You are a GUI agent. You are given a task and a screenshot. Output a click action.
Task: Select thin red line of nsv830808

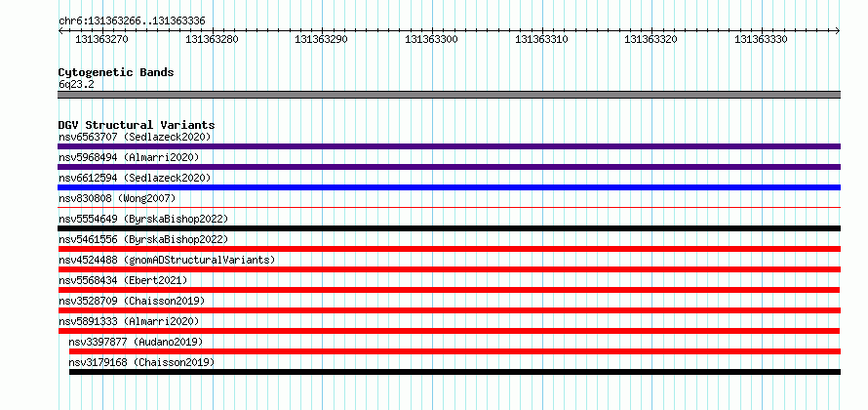[x=449, y=208]
